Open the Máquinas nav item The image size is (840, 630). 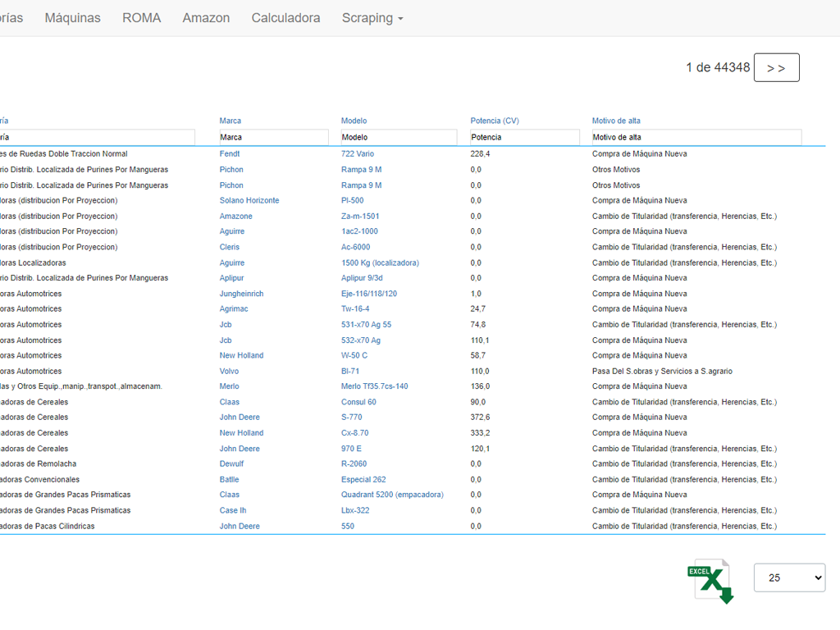(72, 18)
